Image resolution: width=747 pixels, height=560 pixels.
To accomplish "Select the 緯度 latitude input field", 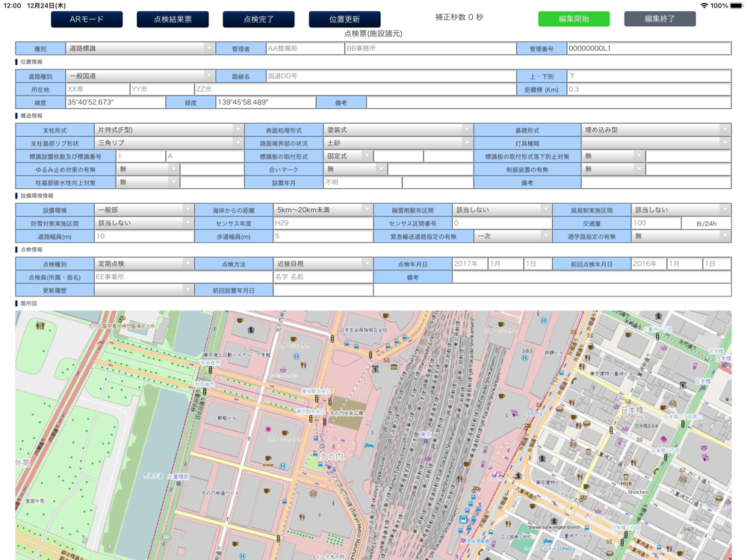I will 115,102.
